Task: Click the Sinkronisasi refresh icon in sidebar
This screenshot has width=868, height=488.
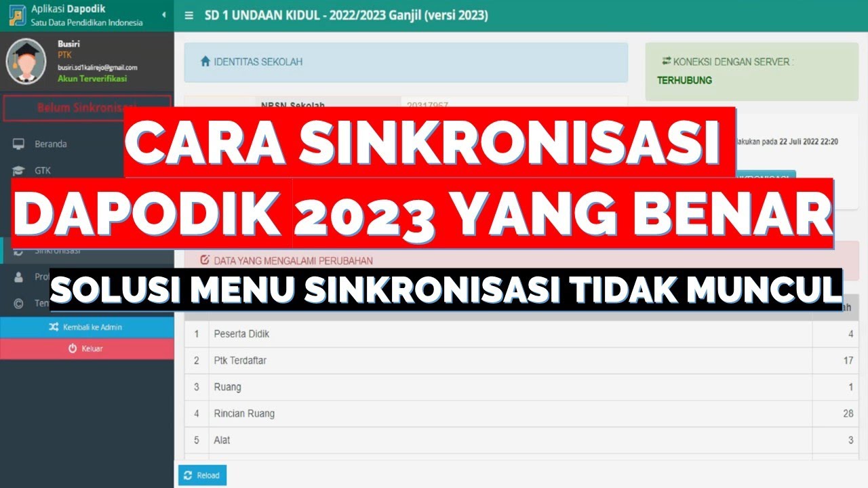Action: point(18,251)
